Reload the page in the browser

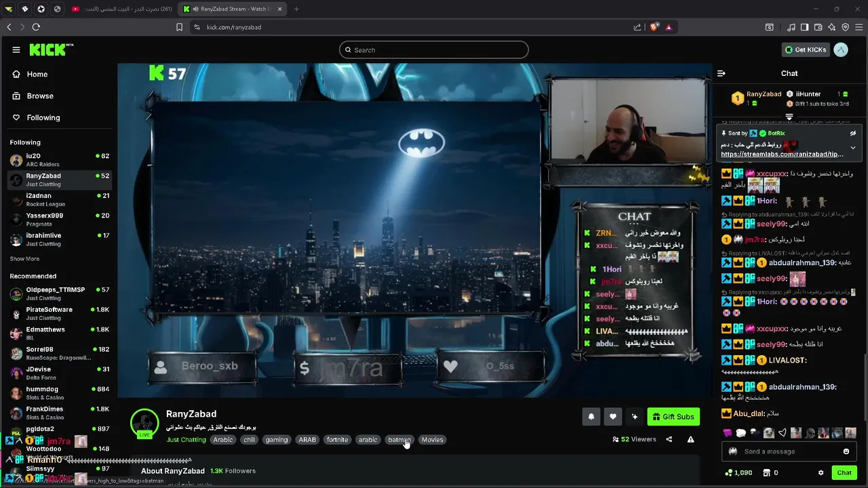tap(36, 27)
